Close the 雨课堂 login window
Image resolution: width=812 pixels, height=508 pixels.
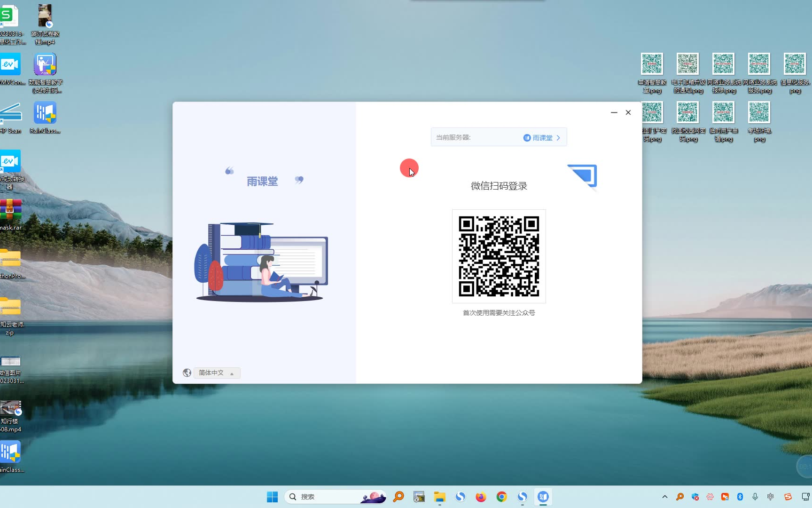tap(628, 112)
